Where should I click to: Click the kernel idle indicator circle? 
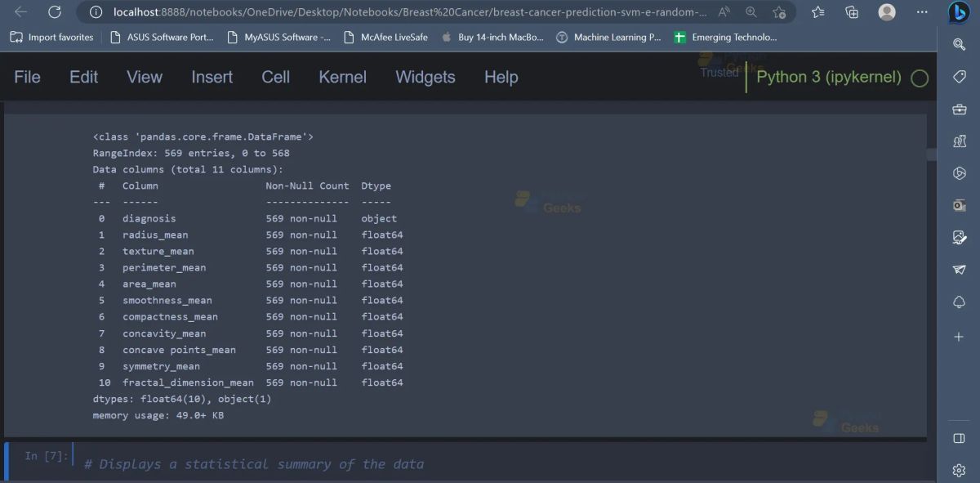pos(920,78)
